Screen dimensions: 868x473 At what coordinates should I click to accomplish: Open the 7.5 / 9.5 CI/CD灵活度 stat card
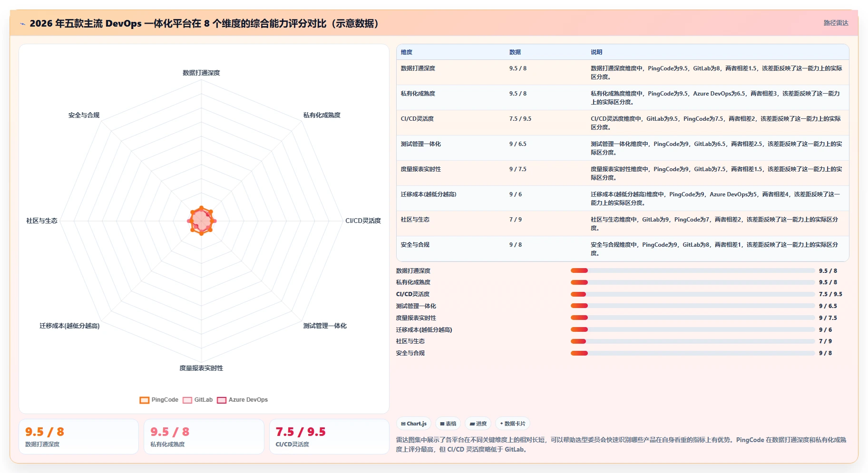coord(329,436)
